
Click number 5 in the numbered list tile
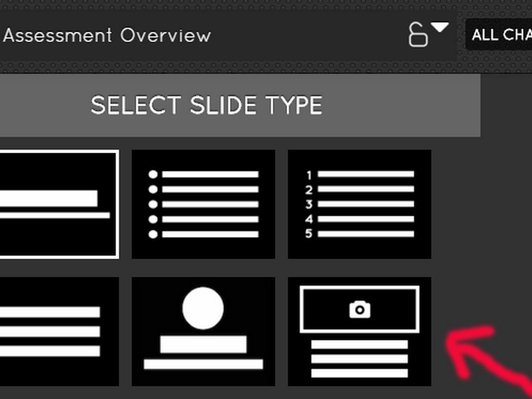tap(309, 234)
